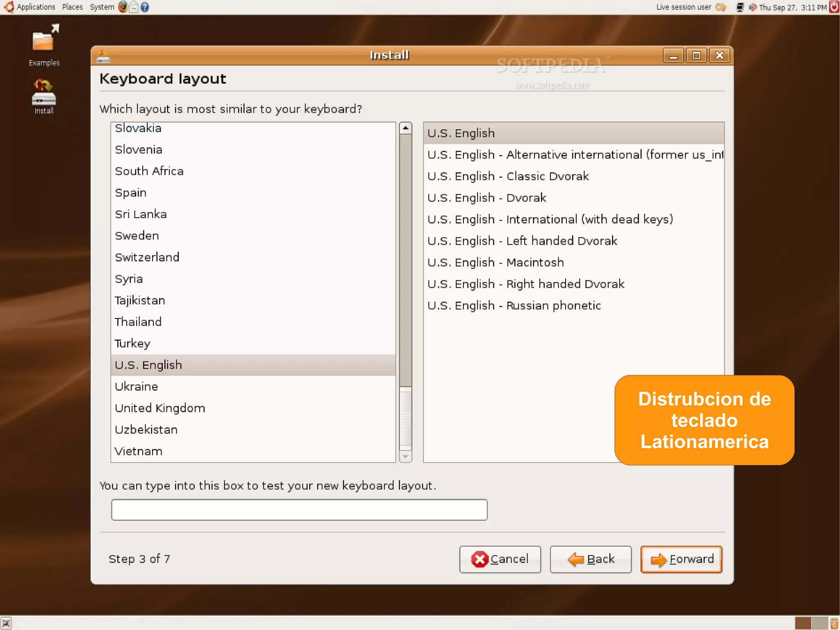Click the volume icon in the tray

(x=752, y=7)
